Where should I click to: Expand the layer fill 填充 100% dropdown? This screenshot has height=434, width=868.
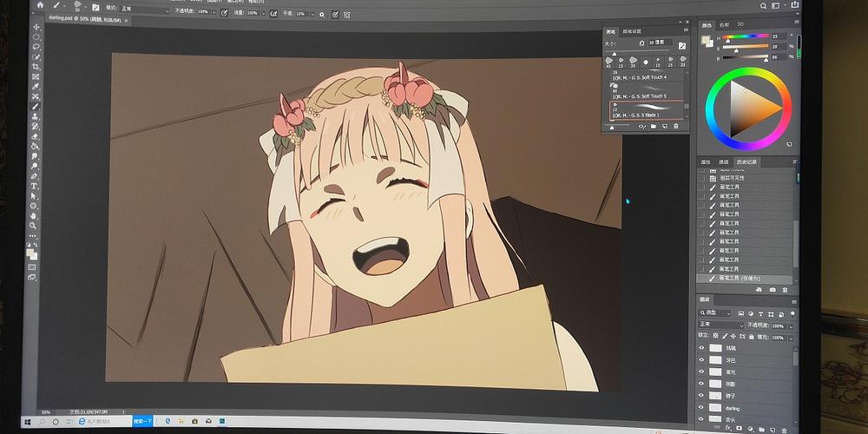791,338
